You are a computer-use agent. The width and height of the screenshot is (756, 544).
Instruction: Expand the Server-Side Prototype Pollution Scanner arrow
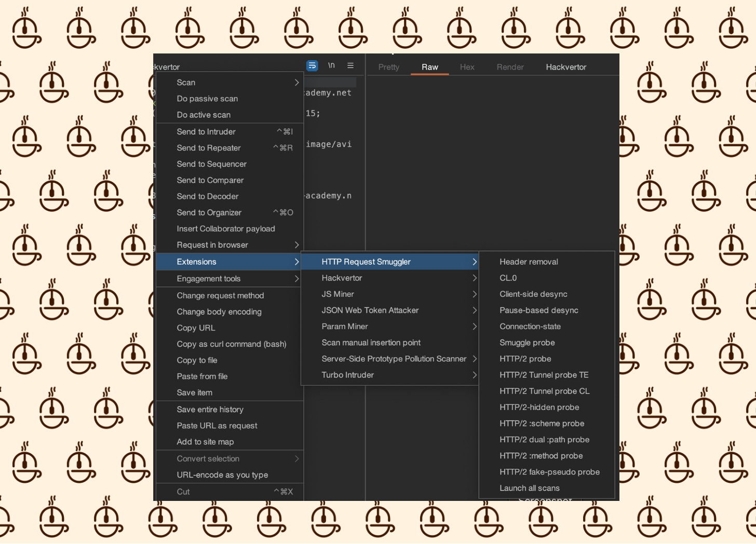[x=475, y=359]
